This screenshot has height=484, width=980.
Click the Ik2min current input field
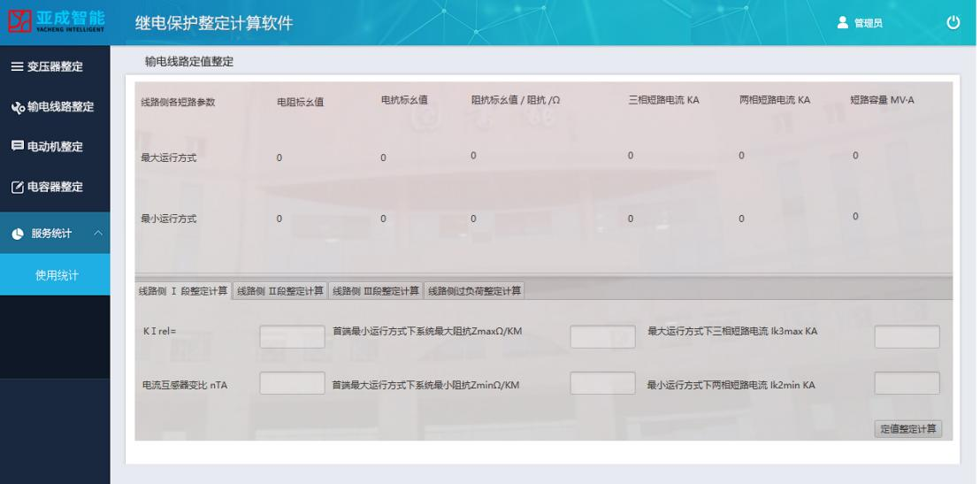[x=907, y=383]
